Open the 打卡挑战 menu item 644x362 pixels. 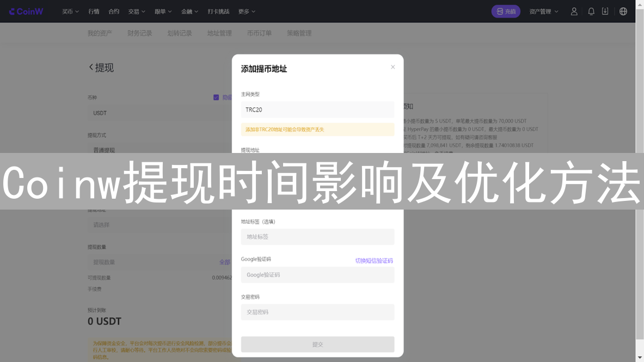click(218, 11)
